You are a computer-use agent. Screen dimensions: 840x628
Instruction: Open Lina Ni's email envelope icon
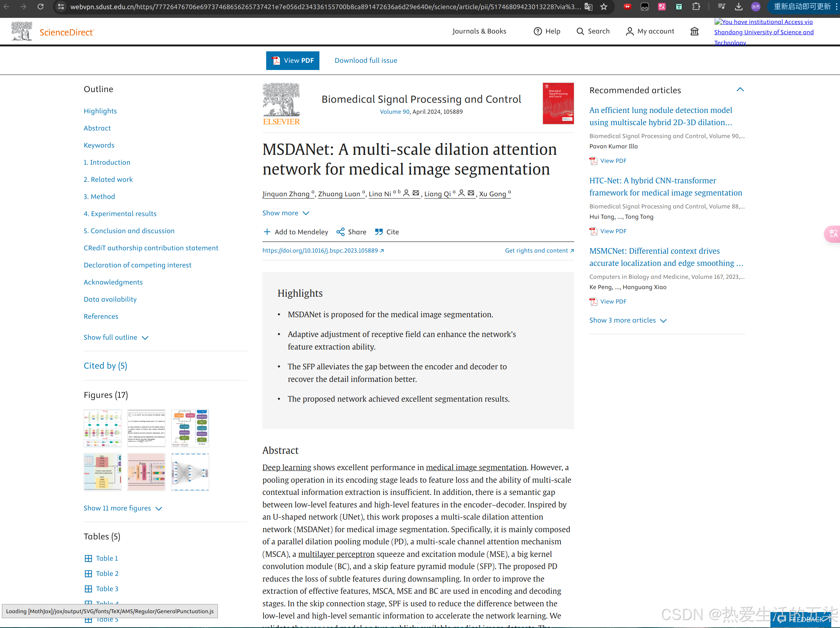coord(416,193)
